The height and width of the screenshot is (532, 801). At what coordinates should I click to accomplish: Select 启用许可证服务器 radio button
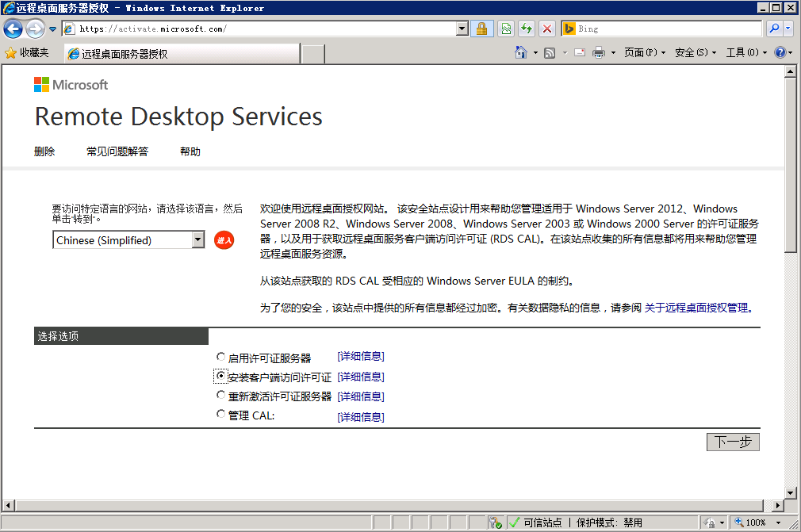point(220,356)
